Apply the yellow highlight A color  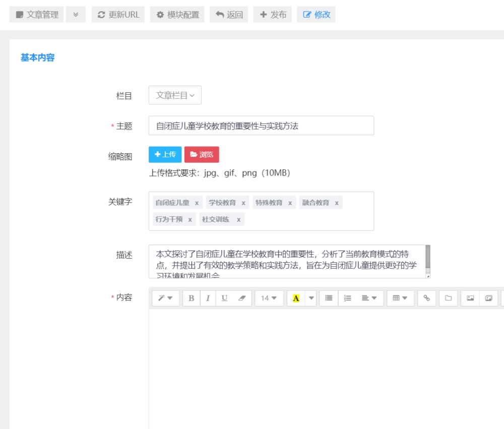coord(296,298)
